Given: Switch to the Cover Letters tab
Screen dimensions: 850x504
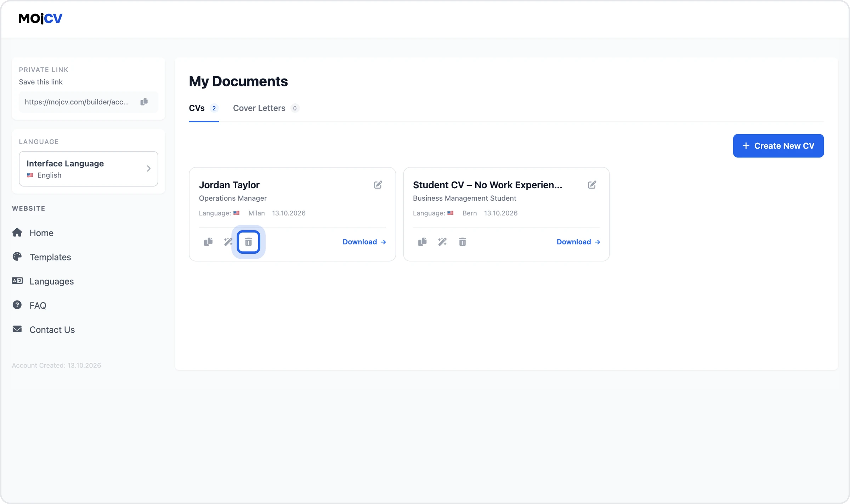Looking at the screenshot, I should (x=266, y=108).
